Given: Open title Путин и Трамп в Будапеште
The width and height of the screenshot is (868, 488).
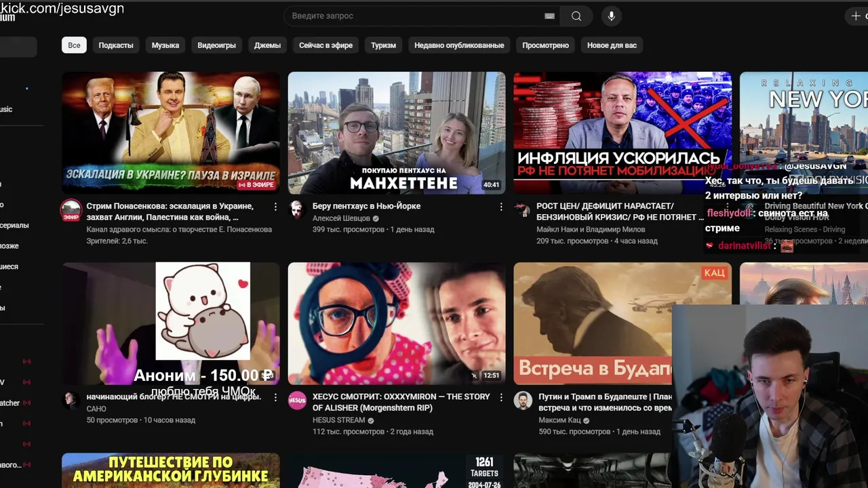Looking at the screenshot, I should pyautogui.click(x=605, y=402).
